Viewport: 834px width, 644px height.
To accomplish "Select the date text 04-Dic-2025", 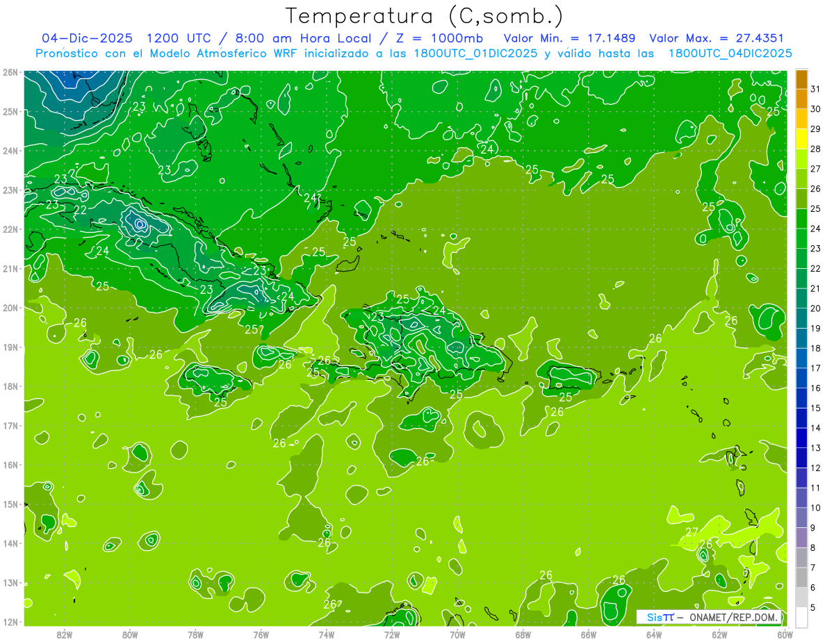I will point(88,38).
